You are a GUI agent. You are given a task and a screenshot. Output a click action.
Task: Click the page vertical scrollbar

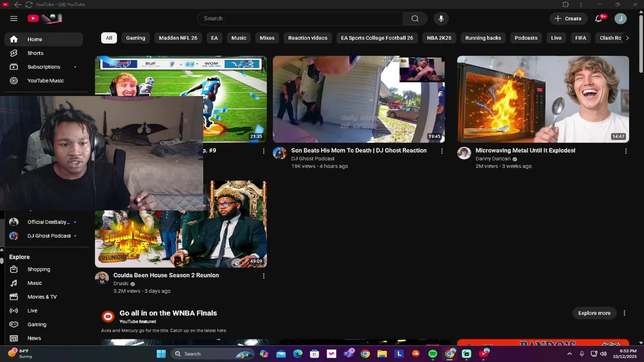(x=641, y=45)
